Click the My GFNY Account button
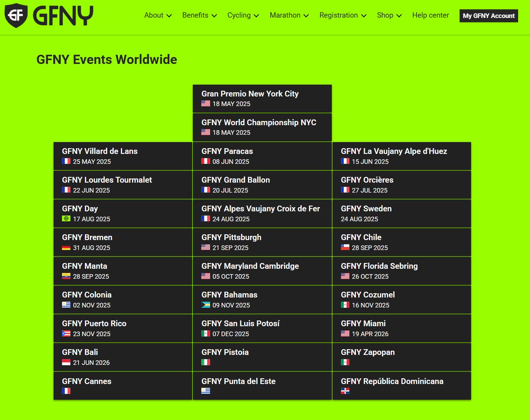530x420 pixels. [x=488, y=16]
